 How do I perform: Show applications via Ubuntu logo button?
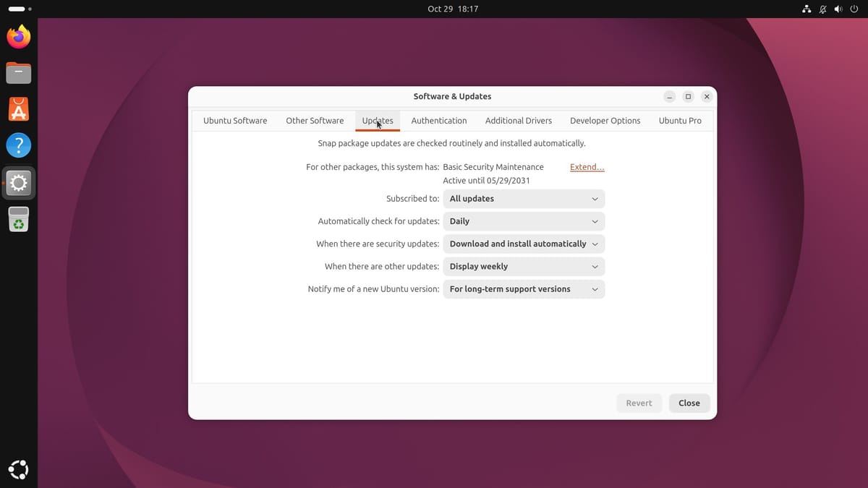click(19, 470)
